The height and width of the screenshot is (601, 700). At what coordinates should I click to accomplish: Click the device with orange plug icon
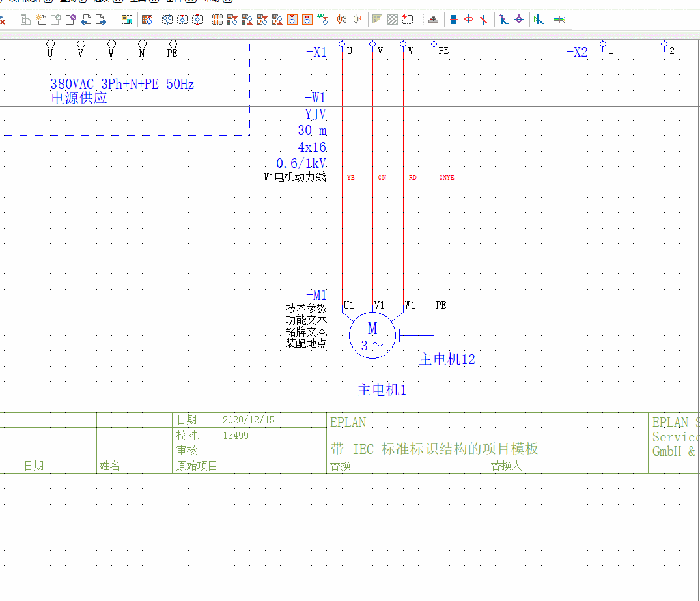357,20
